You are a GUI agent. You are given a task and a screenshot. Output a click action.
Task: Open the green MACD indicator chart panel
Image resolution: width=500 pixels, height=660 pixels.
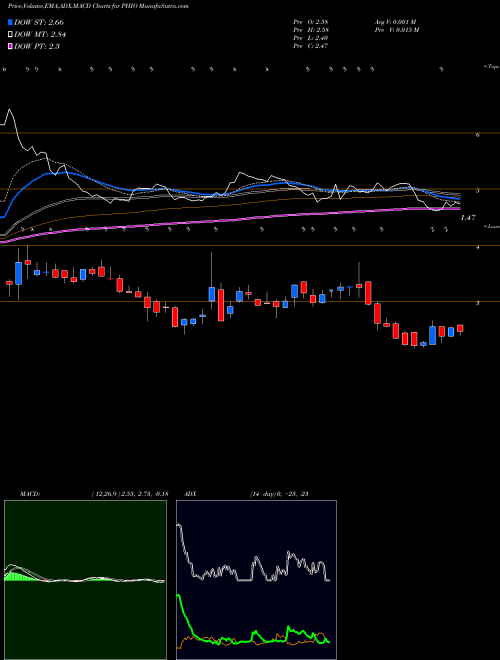(85, 580)
